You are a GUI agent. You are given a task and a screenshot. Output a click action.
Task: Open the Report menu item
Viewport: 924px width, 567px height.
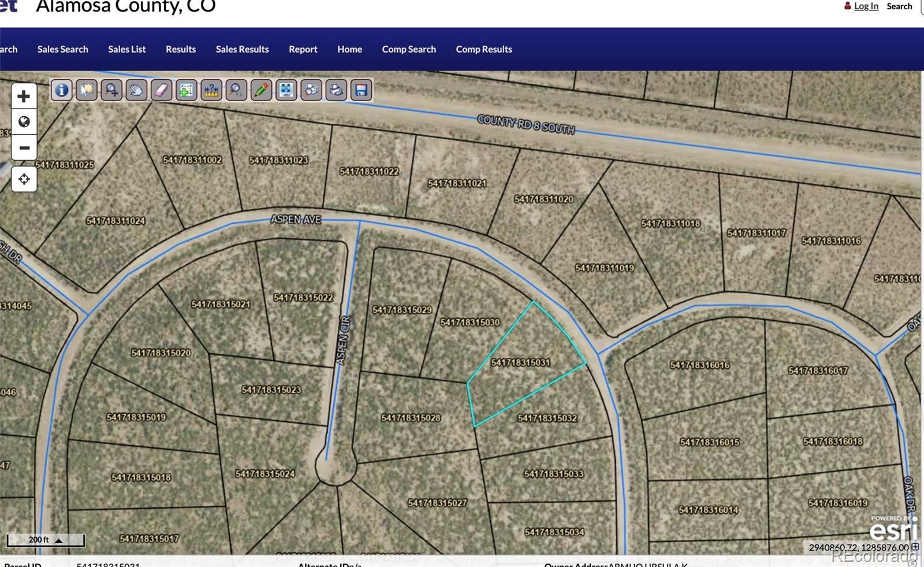point(303,49)
